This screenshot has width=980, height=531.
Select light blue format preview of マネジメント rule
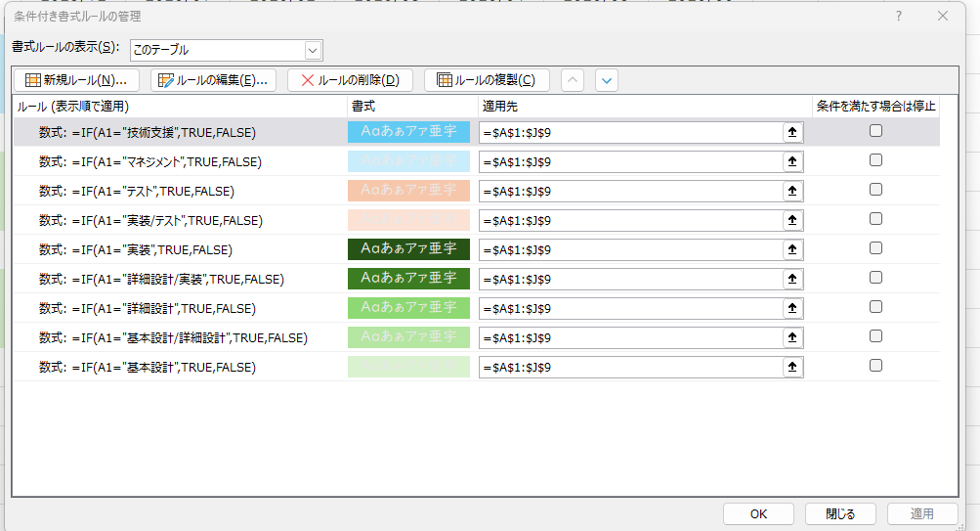[x=408, y=161]
